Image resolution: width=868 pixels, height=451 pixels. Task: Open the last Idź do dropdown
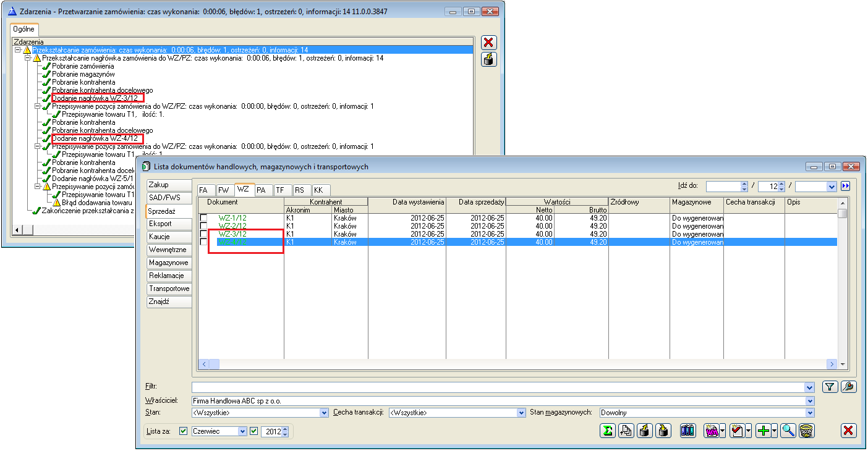pyautogui.click(x=832, y=186)
